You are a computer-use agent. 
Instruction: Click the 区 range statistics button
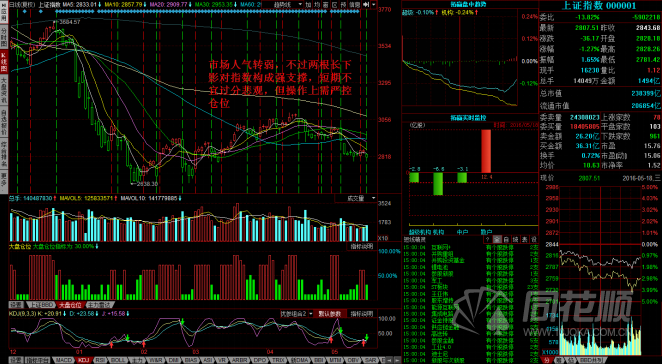point(335,4)
